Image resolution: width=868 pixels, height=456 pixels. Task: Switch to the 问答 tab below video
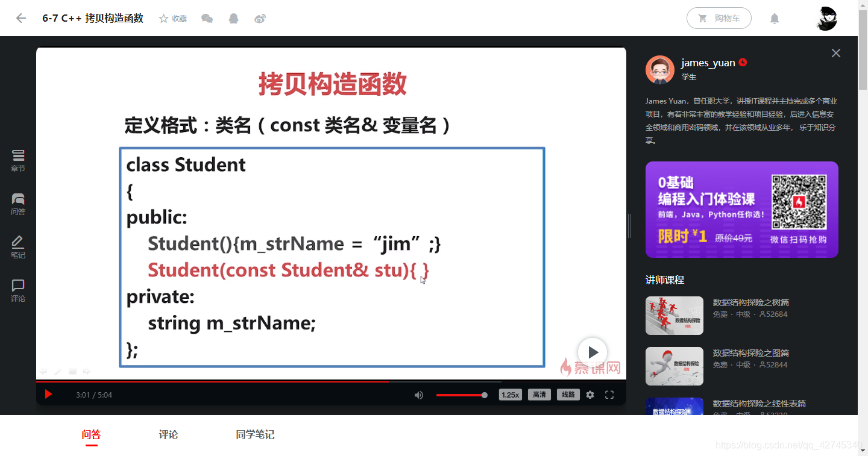(x=91, y=434)
